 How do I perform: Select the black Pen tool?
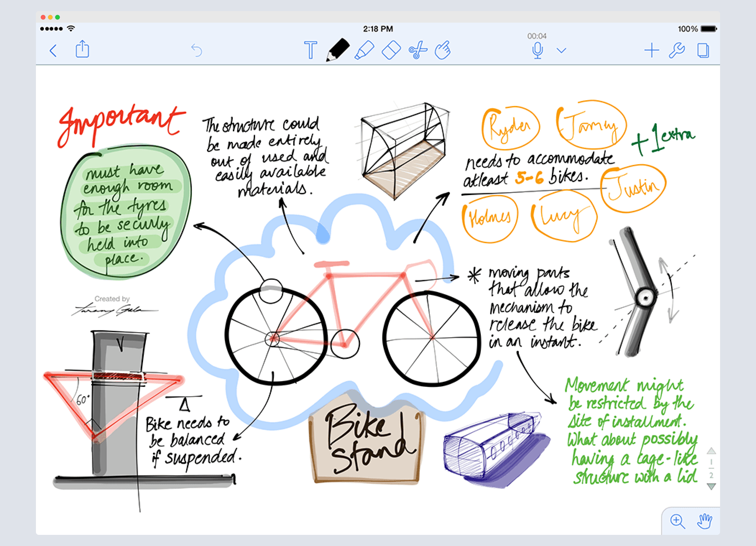click(337, 50)
